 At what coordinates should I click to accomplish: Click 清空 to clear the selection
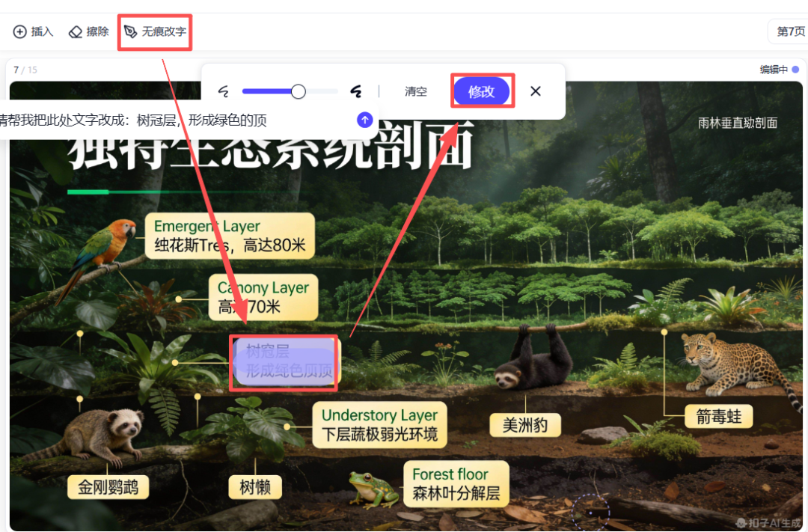click(x=415, y=91)
